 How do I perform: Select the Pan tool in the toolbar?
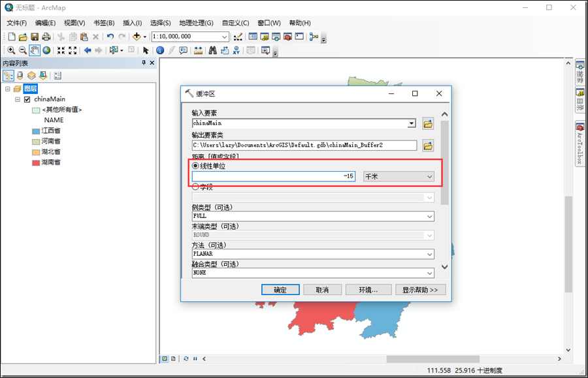coord(33,50)
